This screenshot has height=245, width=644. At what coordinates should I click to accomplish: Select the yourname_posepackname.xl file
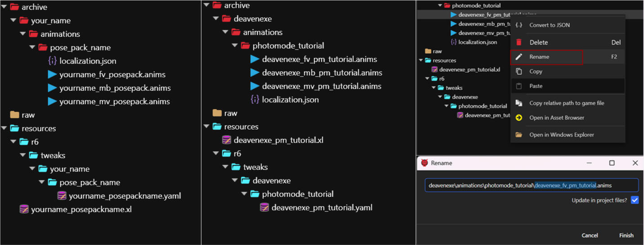point(81,209)
